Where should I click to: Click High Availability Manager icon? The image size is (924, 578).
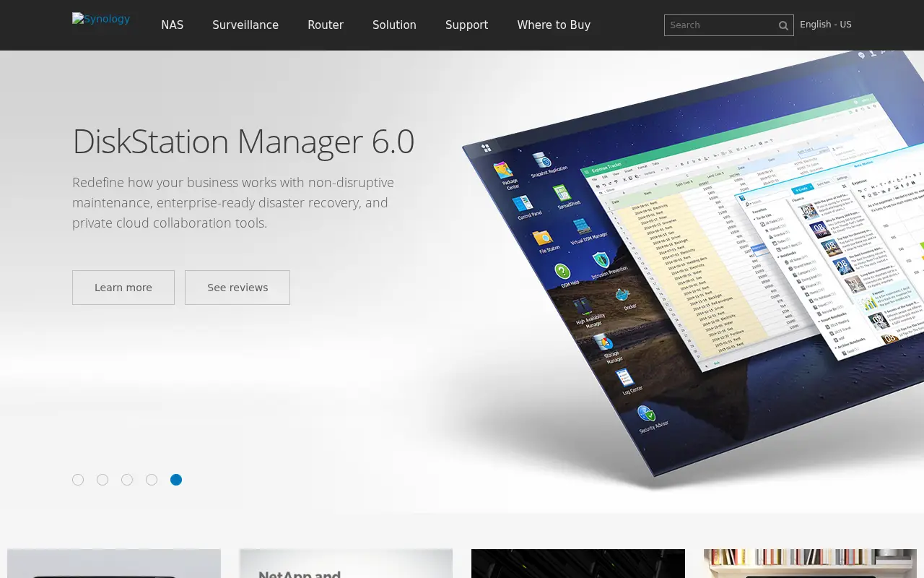click(583, 306)
